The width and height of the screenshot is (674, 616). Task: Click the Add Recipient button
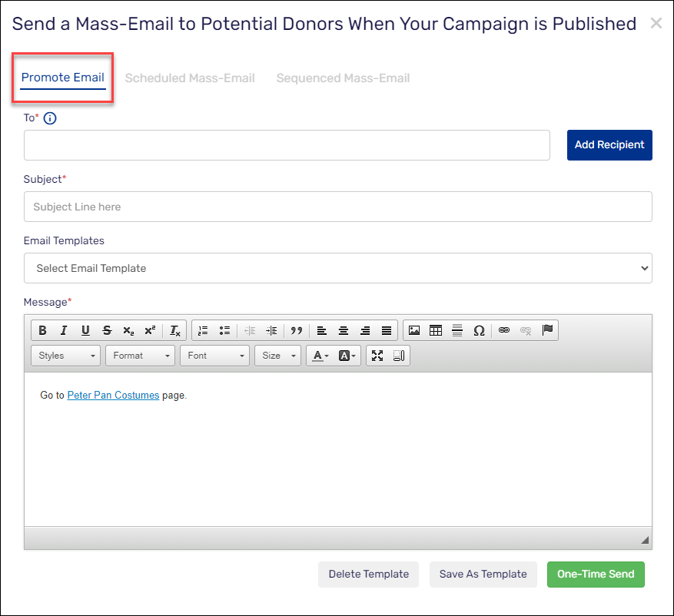tap(609, 145)
